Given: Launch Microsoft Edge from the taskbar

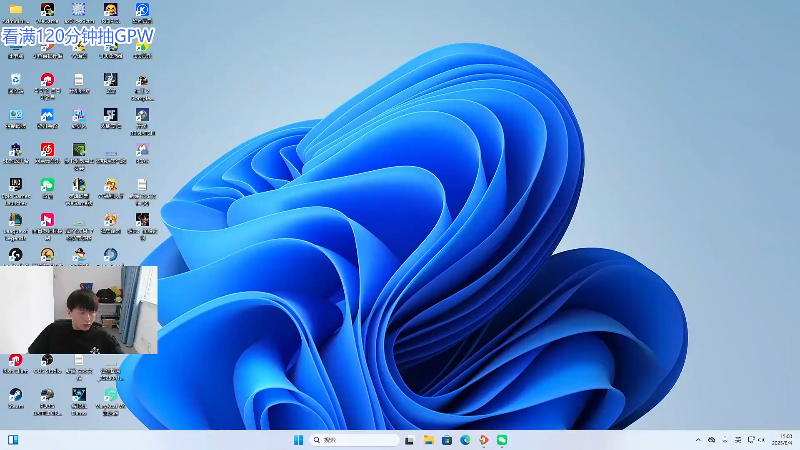Looking at the screenshot, I should (x=465, y=440).
